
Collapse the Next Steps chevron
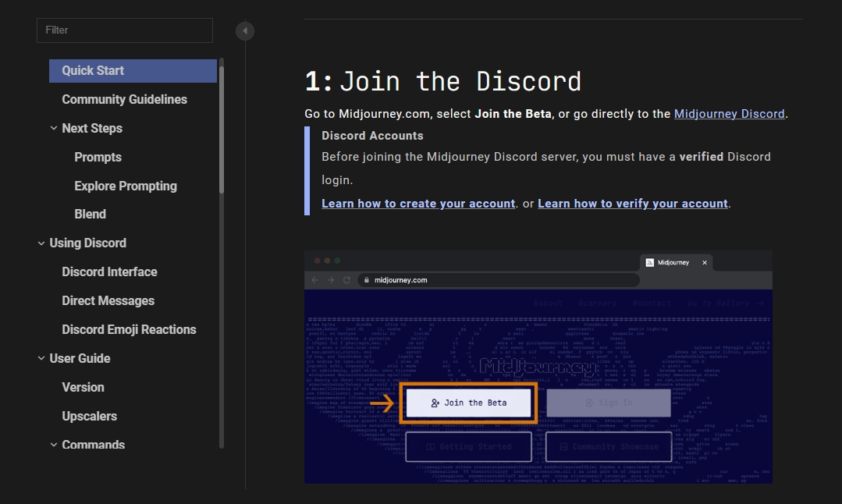pyautogui.click(x=54, y=128)
